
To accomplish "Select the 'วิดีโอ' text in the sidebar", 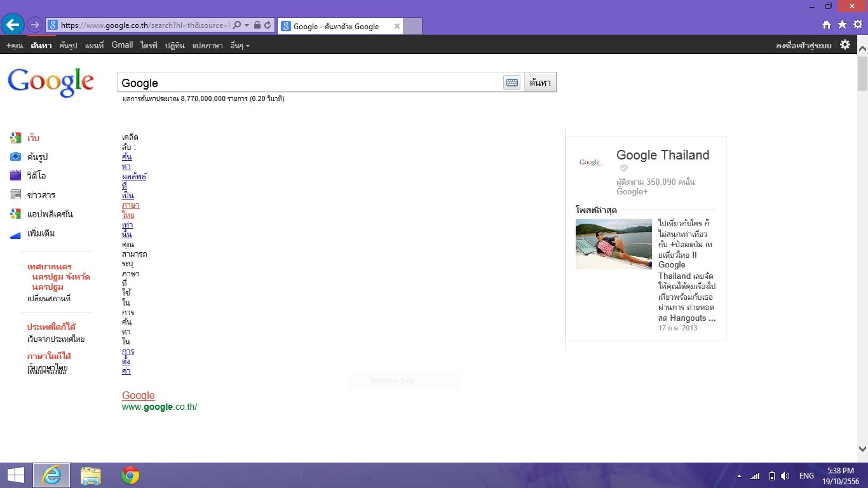I will pos(36,176).
